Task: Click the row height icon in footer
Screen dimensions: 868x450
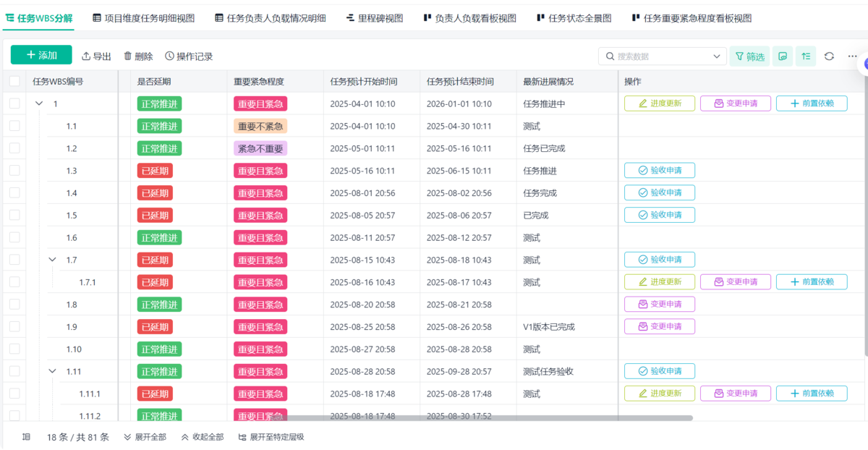Action: (x=27, y=437)
